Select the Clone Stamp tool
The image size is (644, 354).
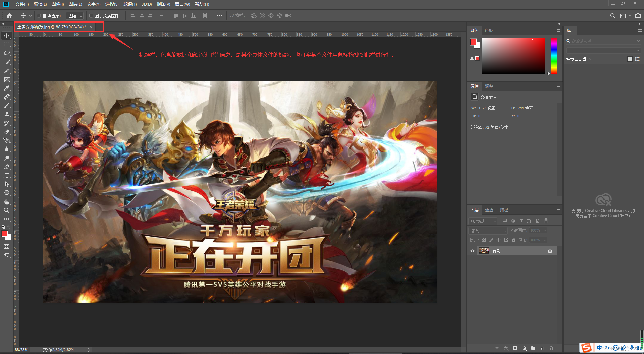[7, 114]
